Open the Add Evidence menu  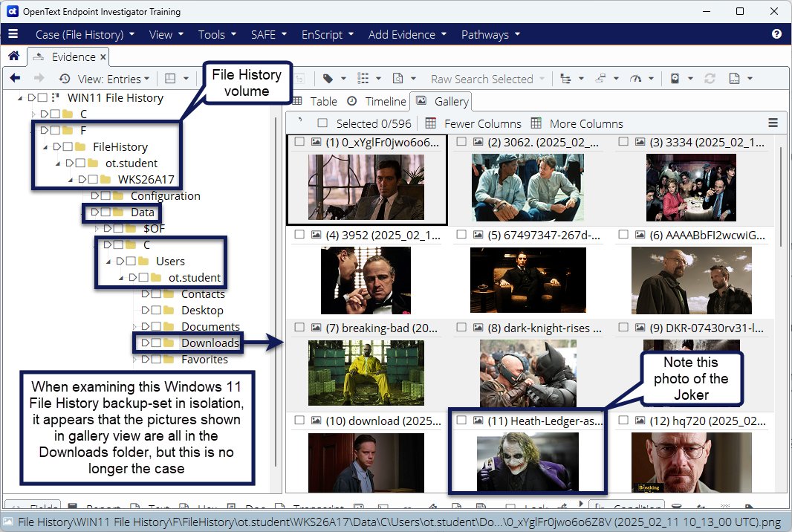[x=407, y=34]
